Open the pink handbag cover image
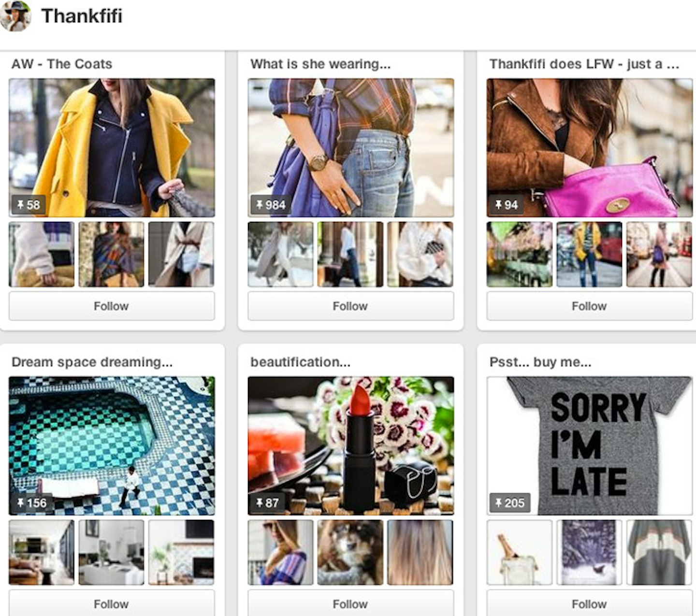This screenshot has width=696, height=616. (590, 148)
